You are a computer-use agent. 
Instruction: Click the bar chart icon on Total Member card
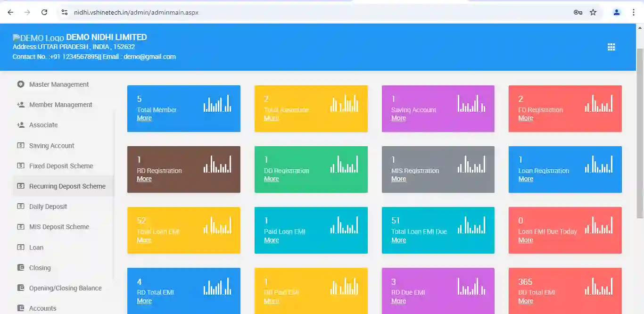(x=217, y=104)
